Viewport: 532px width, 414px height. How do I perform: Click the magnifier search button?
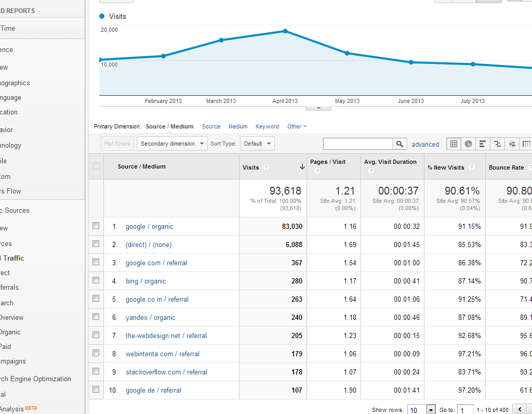pyautogui.click(x=400, y=144)
